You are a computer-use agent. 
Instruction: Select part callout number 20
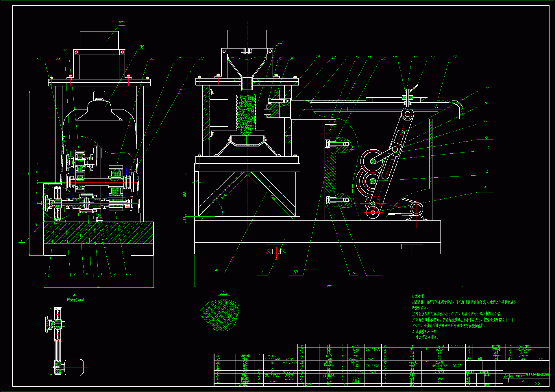click(x=454, y=57)
